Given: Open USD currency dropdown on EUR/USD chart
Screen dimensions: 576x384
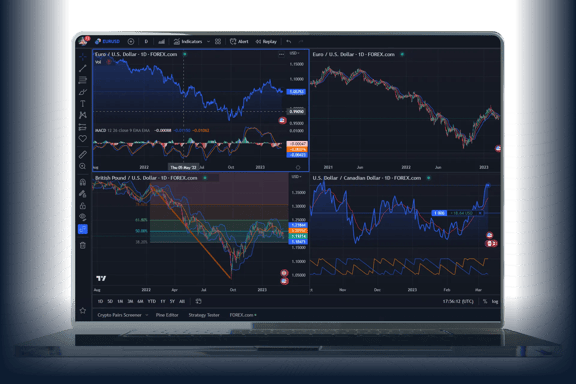Looking at the screenshot, I should (295, 53).
